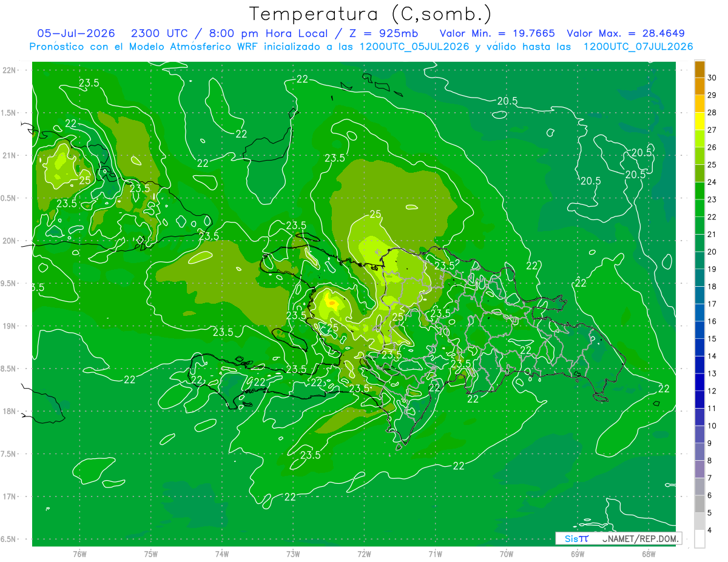Pick the darkest orange swatch above 30
This screenshot has width=728, height=562.
[x=699, y=69]
